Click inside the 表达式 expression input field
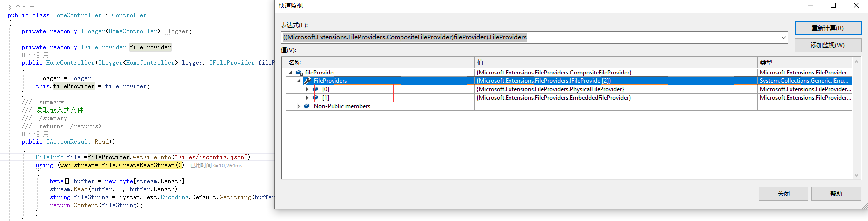 [645, 37]
